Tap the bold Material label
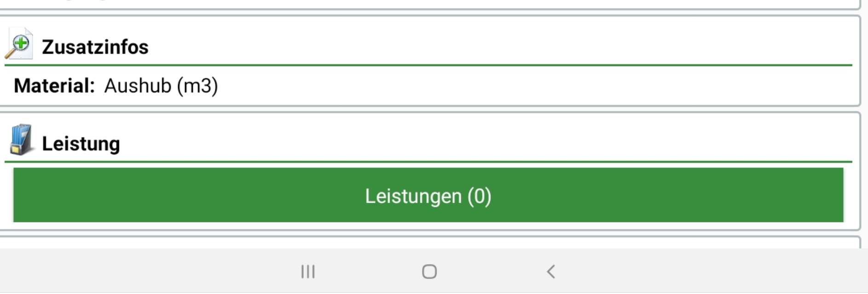 [54, 86]
